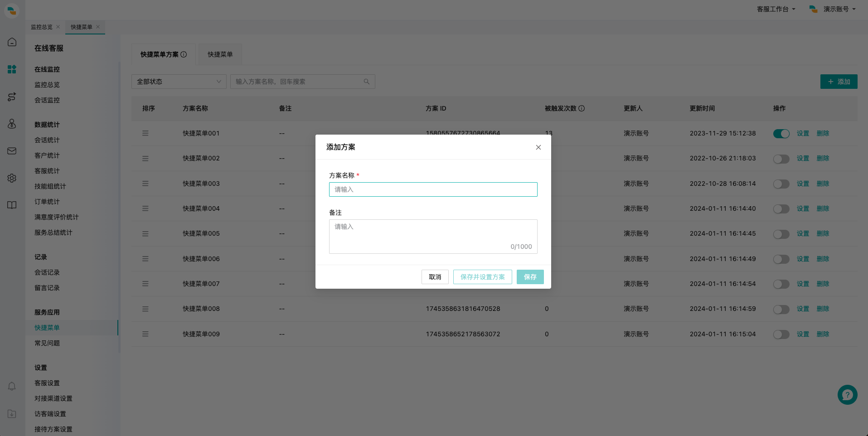The image size is (868, 436).
Task: Open the 全部状态 status dropdown
Action: 179,82
